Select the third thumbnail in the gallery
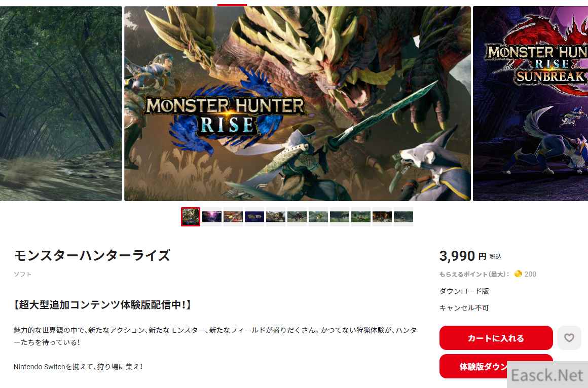The height and width of the screenshot is (388, 588). pos(233,217)
